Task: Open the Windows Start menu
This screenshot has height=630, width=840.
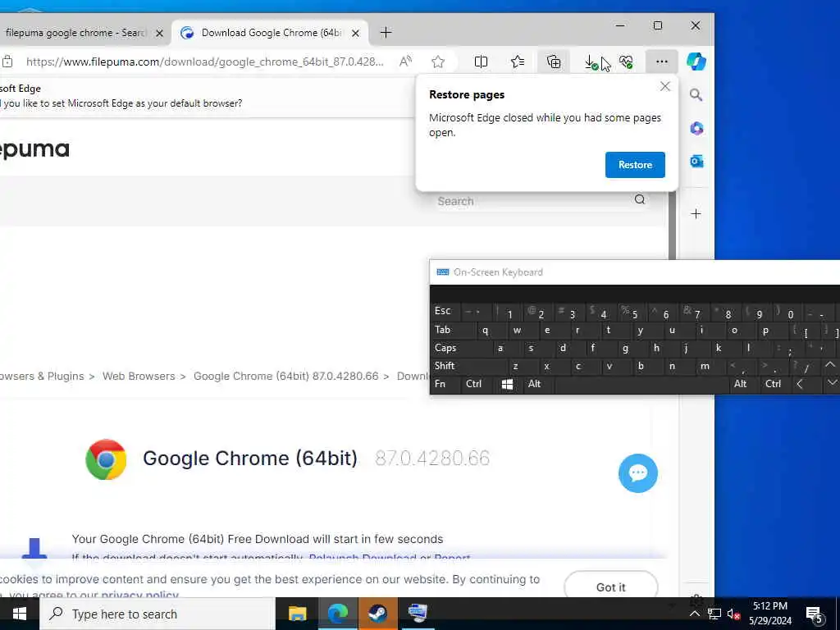Action: 20,614
